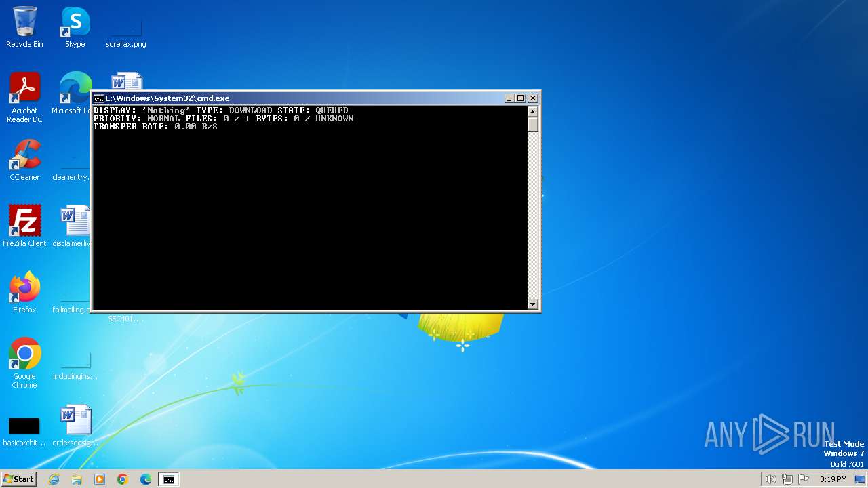Open Windows Media Player from the taskbar
868x488 pixels.
tap(100, 479)
